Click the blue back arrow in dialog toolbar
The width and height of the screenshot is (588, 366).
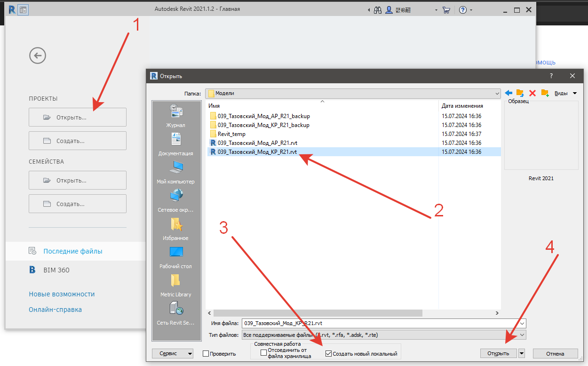pyautogui.click(x=509, y=93)
